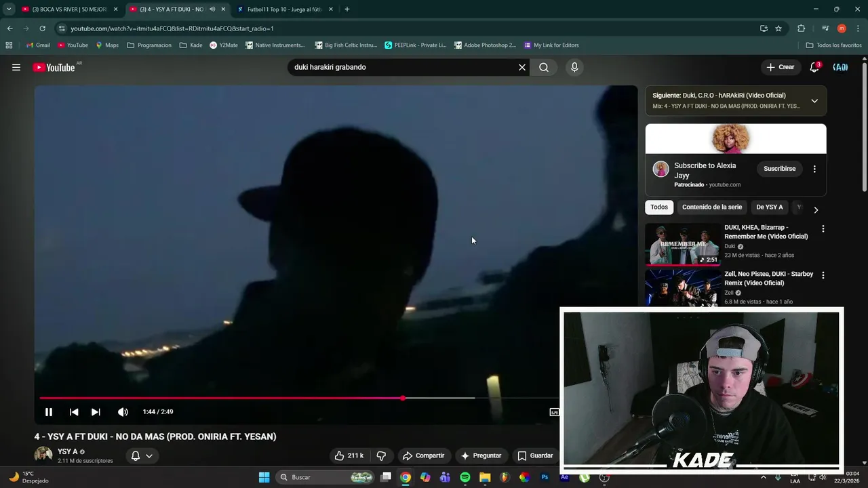Open the YouTube guide hamburger menu
This screenshot has height=488, width=868.
16,67
